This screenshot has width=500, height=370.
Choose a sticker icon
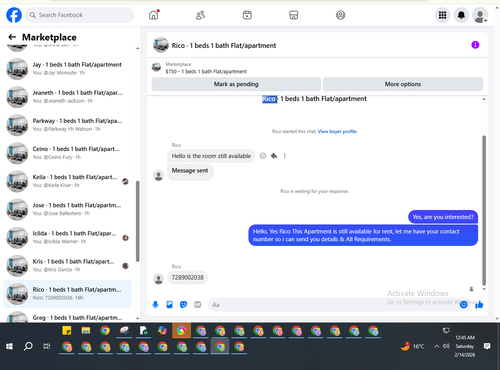pos(183,304)
